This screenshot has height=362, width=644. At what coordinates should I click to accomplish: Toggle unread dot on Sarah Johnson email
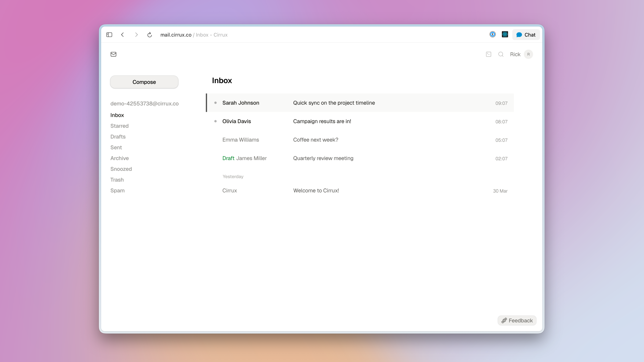pyautogui.click(x=215, y=103)
